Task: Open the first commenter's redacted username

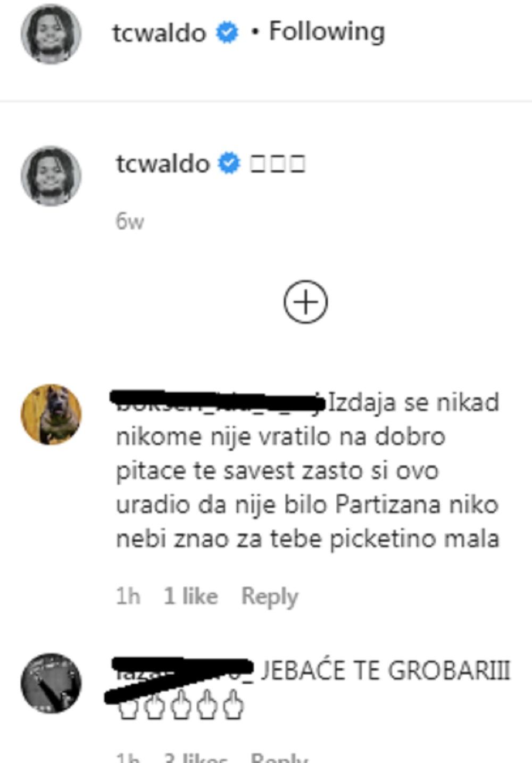Action: [218, 402]
